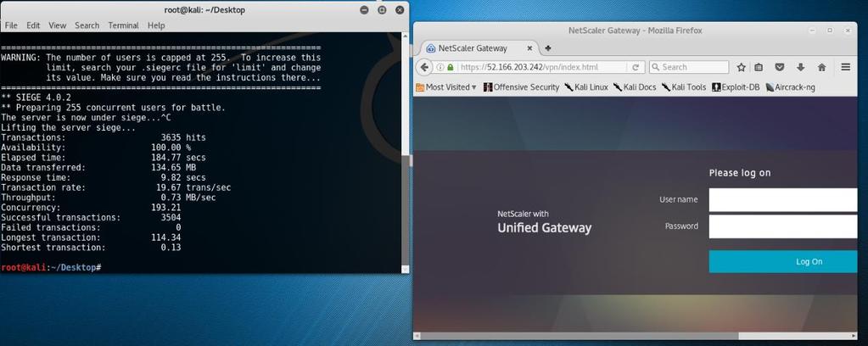Click 'Please log on' heading

740,173
